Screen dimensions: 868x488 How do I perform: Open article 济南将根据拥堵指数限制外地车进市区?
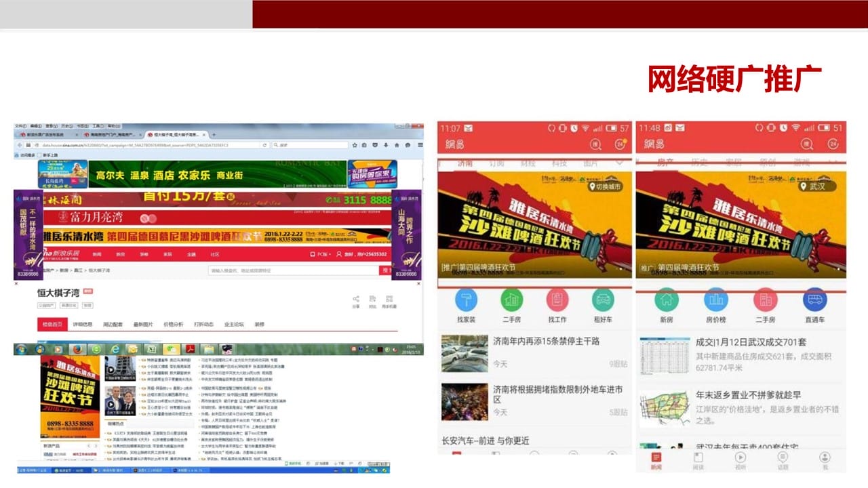click(x=534, y=401)
